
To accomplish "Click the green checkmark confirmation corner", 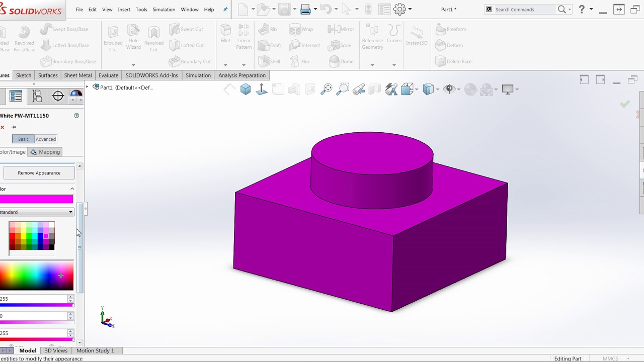I will [x=625, y=104].
